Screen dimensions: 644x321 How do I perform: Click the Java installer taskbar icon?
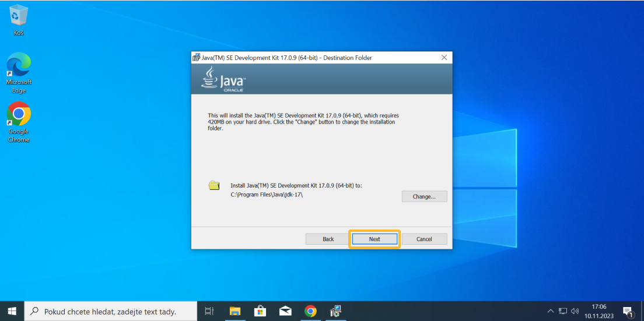point(336,312)
